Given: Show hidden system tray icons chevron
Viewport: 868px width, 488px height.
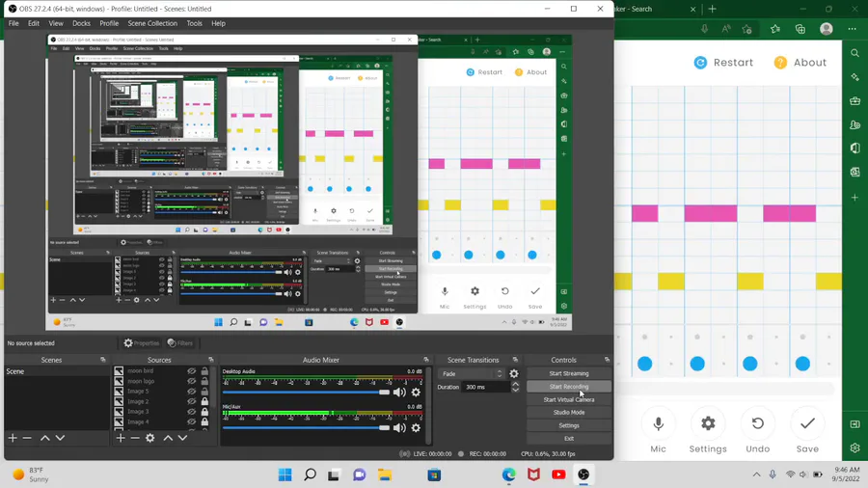Looking at the screenshot, I should (x=756, y=474).
